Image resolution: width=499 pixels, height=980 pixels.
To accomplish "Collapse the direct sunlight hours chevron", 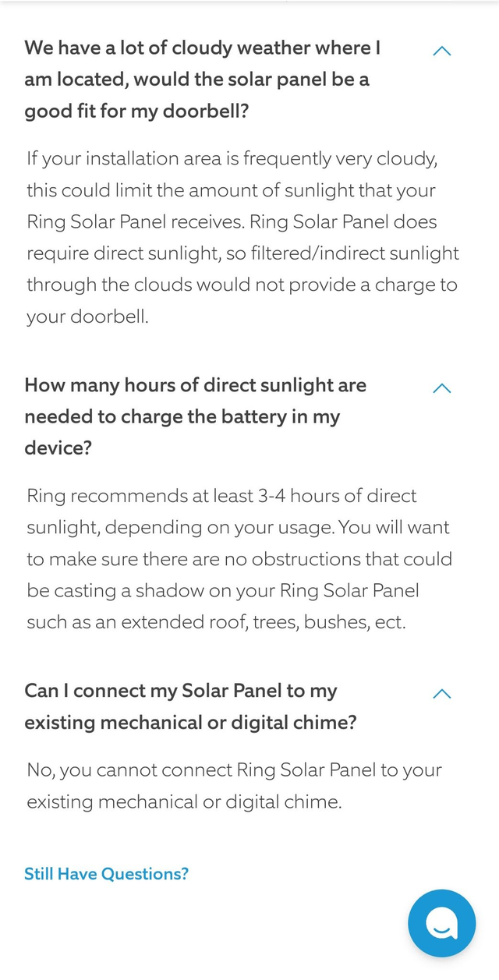I will tap(441, 388).
